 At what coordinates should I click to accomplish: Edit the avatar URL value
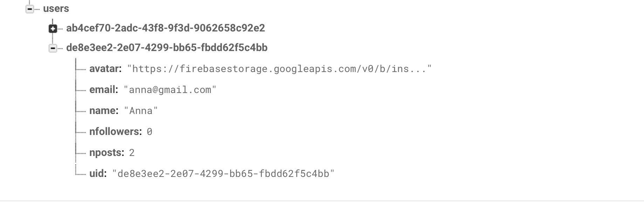[x=280, y=69]
